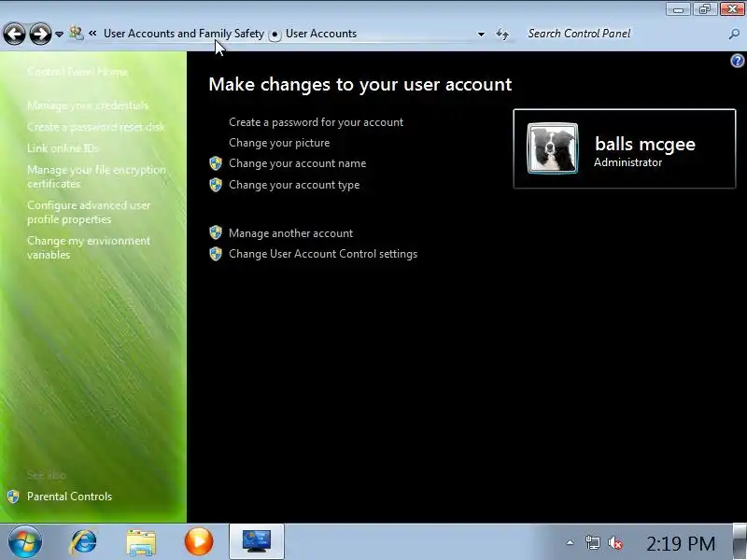Click the dog account picture thumbnail
This screenshot has width=747, height=560.
[x=553, y=148]
